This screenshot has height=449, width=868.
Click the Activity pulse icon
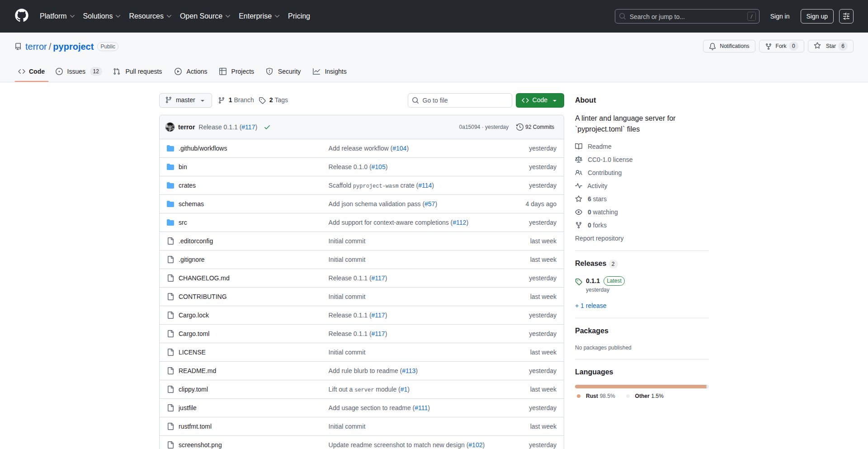[x=579, y=186]
